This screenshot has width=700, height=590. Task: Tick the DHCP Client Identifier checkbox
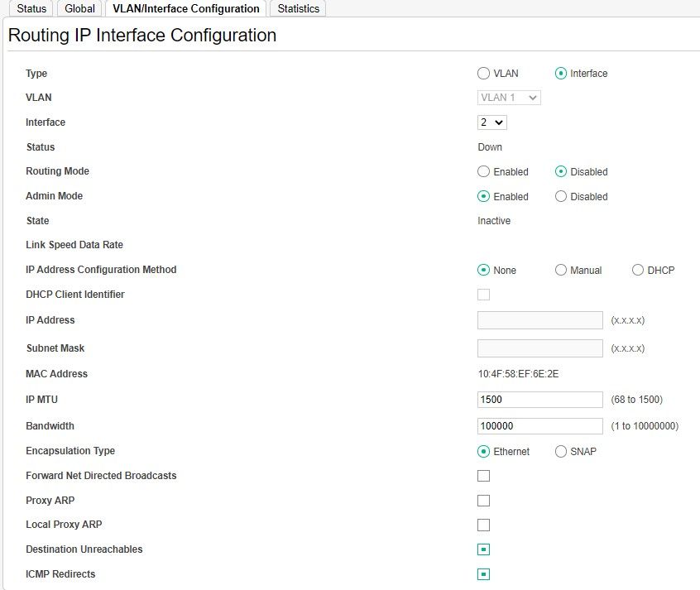483,295
